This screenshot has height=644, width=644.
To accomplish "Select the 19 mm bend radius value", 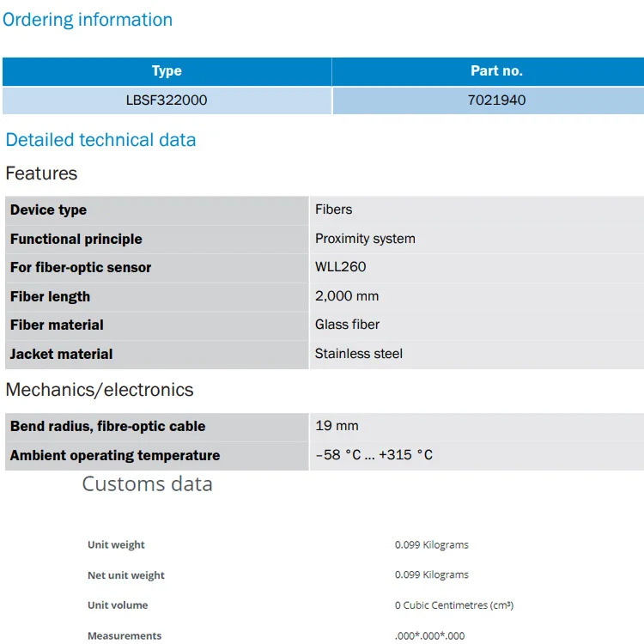I will pyautogui.click(x=337, y=426).
